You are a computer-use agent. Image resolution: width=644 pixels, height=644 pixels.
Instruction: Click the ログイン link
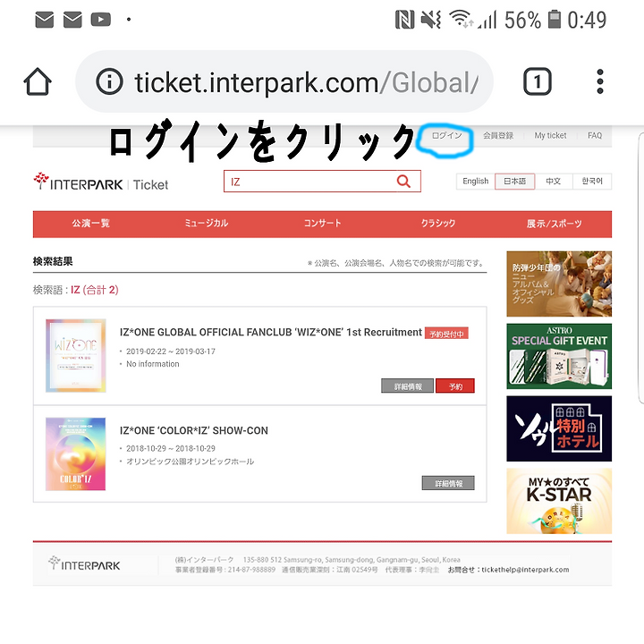point(446,136)
